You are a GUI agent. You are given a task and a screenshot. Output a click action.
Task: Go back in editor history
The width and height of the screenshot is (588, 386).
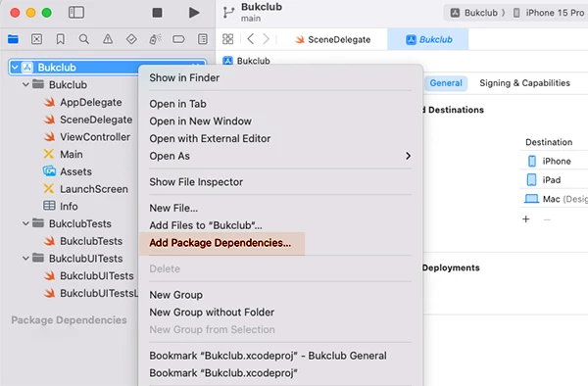click(251, 39)
